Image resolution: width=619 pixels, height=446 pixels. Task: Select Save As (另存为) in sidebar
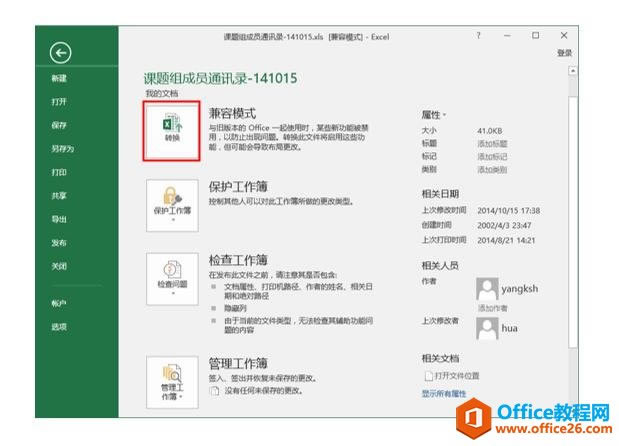(x=62, y=149)
